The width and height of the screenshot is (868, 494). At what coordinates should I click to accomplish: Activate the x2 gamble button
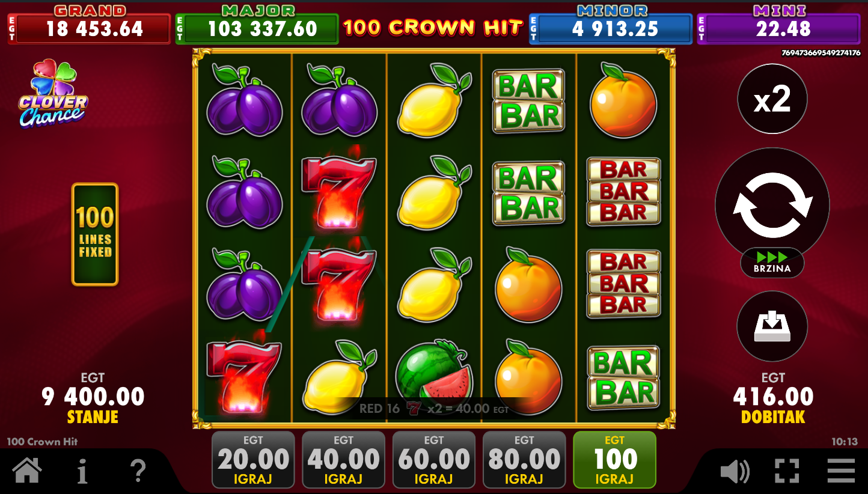pos(772,99)
